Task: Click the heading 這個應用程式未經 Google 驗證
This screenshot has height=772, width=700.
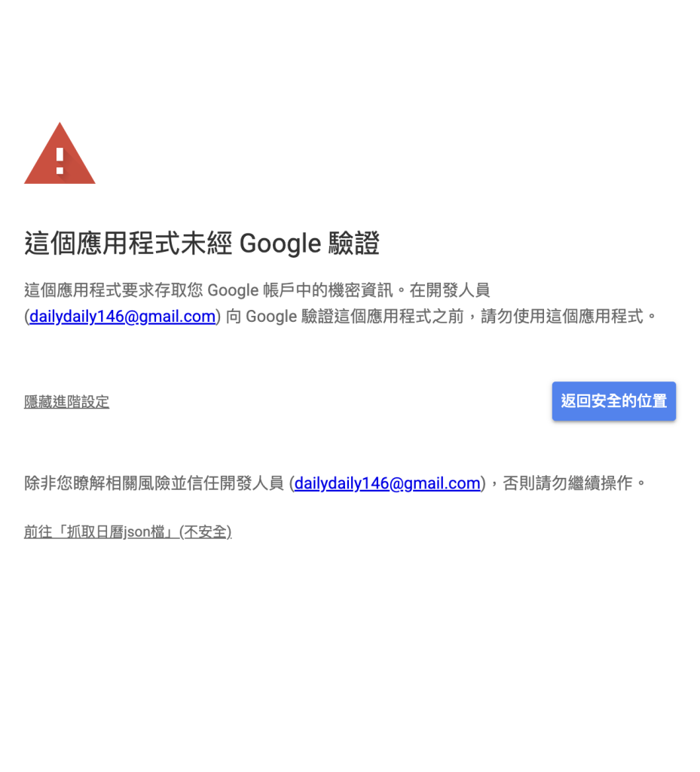Action: pos(202,244)
